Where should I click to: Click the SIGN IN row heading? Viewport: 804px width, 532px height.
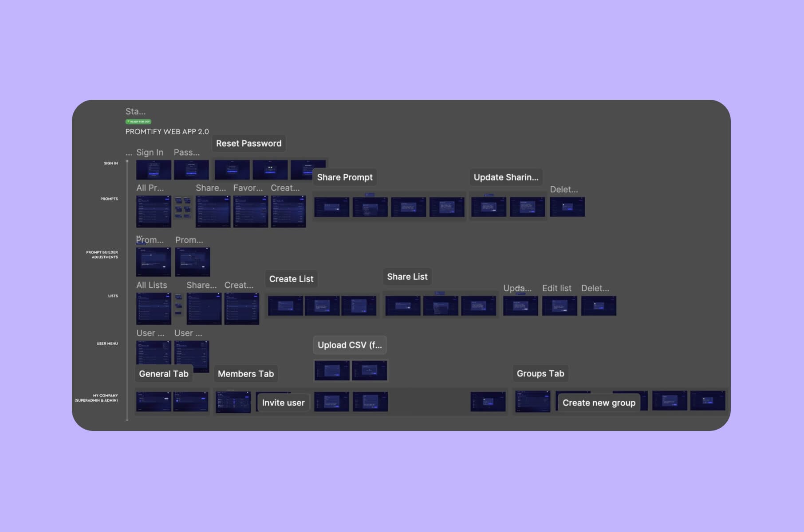point(111,163)
